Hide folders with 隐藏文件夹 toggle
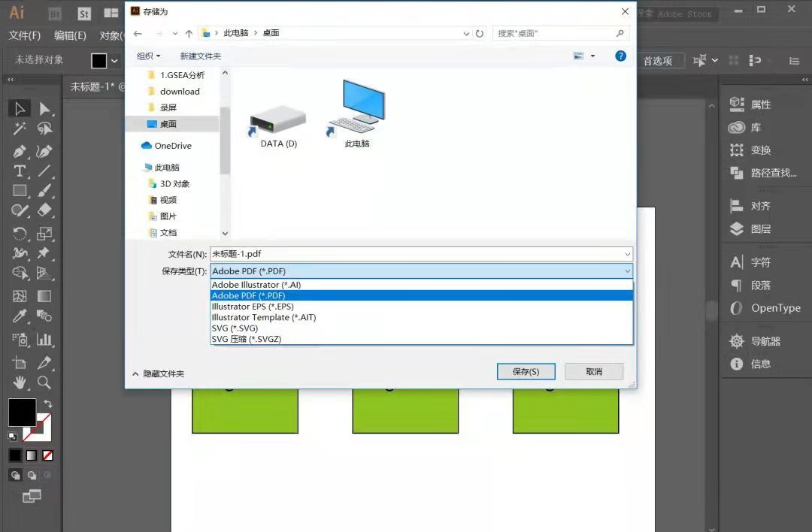 (159, 373)
